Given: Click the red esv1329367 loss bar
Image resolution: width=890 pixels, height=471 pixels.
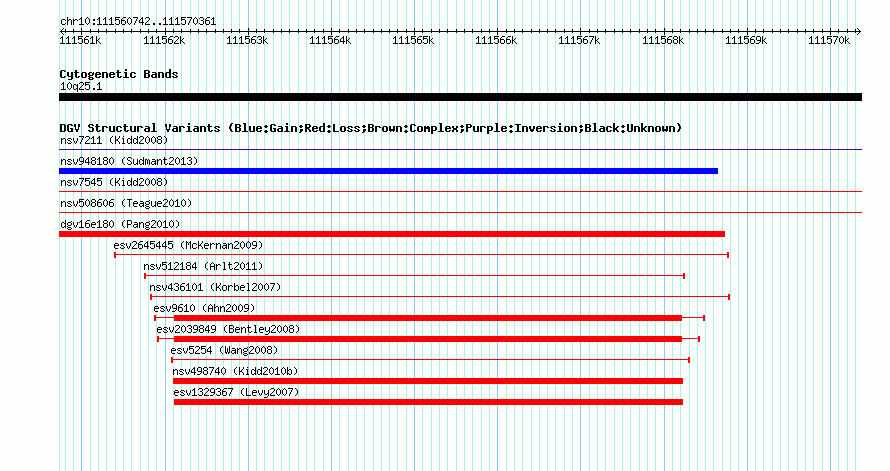Looking at the screenshot, I should [429, 402].
